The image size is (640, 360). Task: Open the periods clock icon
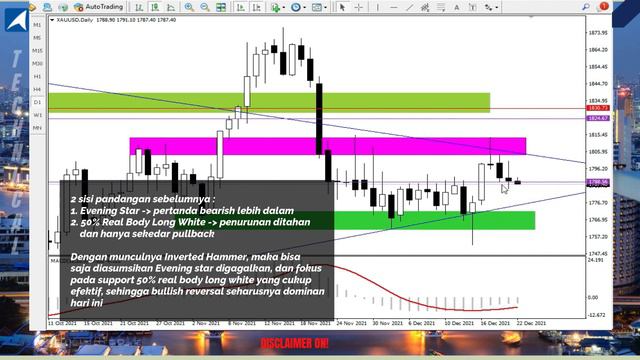(x=296, y=7)
